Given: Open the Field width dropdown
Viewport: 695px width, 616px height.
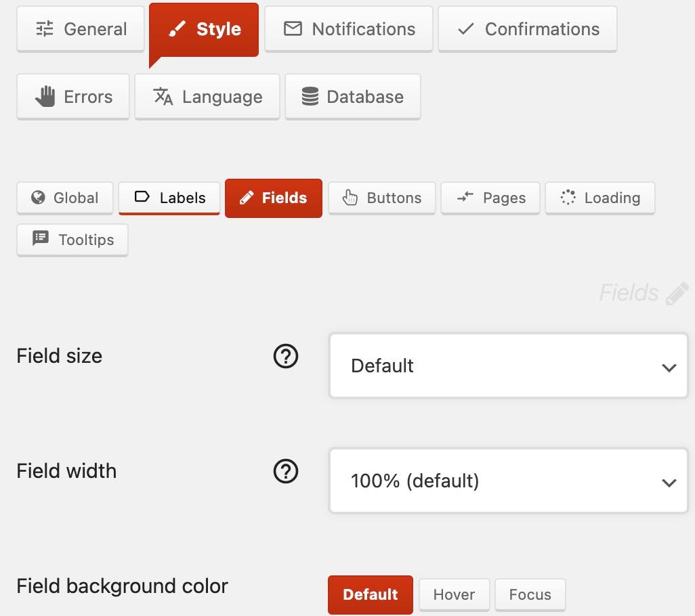Looking at the screenshot, I should (509, 481).
